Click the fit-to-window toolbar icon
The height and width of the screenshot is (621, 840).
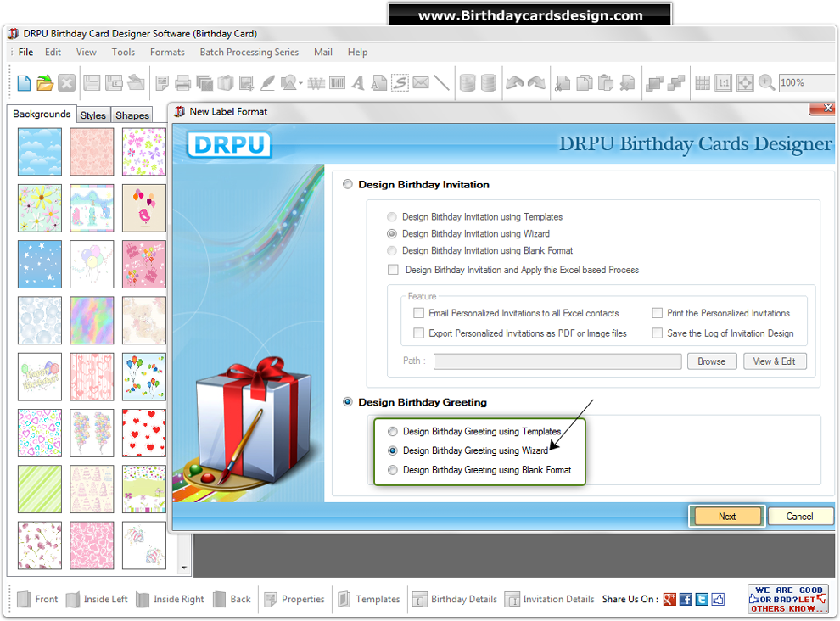[745, 83]
